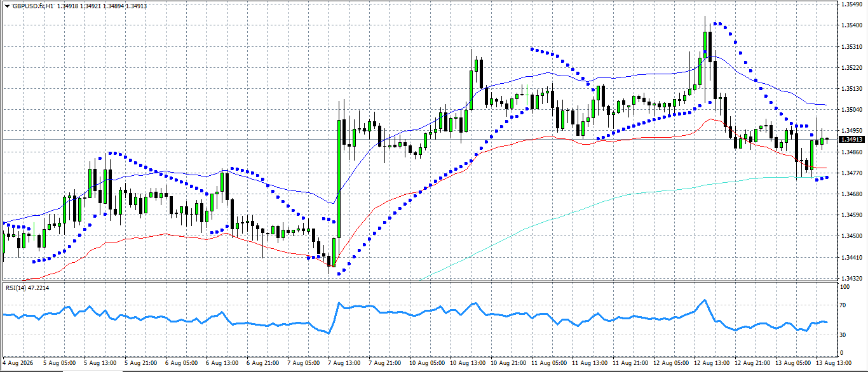868x372 pixels.
Task: Click the 12 Aug 13:00 time label
Action: pos(711,363)
